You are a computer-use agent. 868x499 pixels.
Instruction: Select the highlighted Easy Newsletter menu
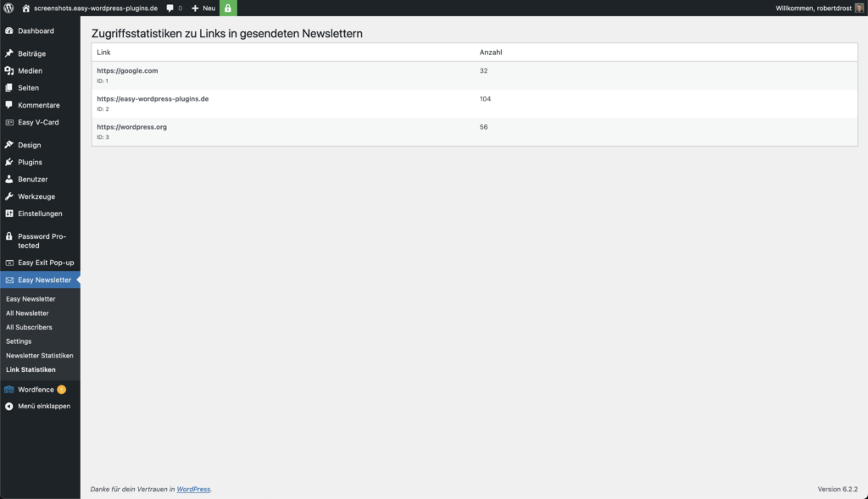tap(40, 280)
